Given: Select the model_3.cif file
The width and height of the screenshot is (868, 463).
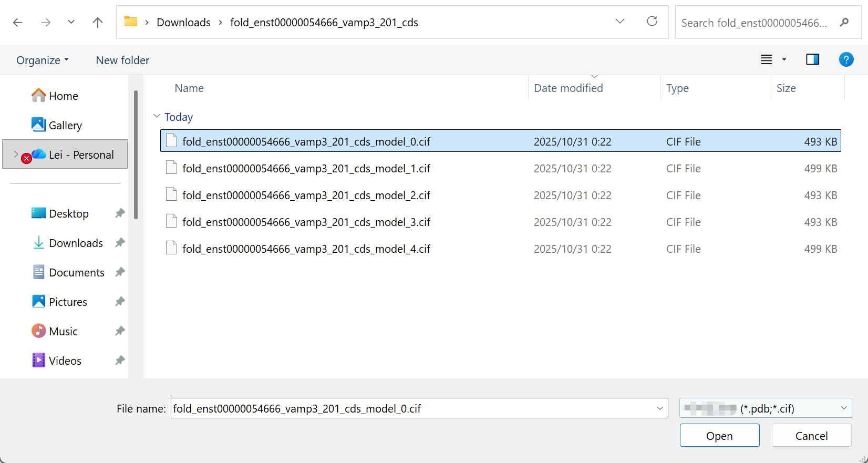Looking at the screenshot, I should pyautogui.click(x=306, y=222).
